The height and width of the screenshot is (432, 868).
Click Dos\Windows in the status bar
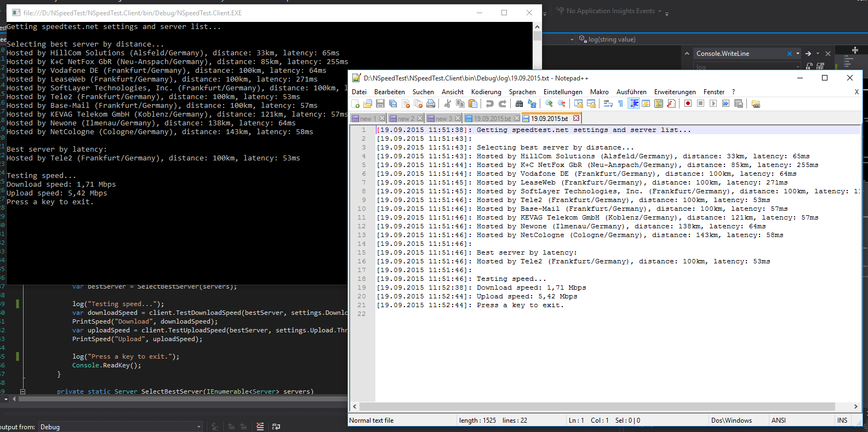point(732,421)
